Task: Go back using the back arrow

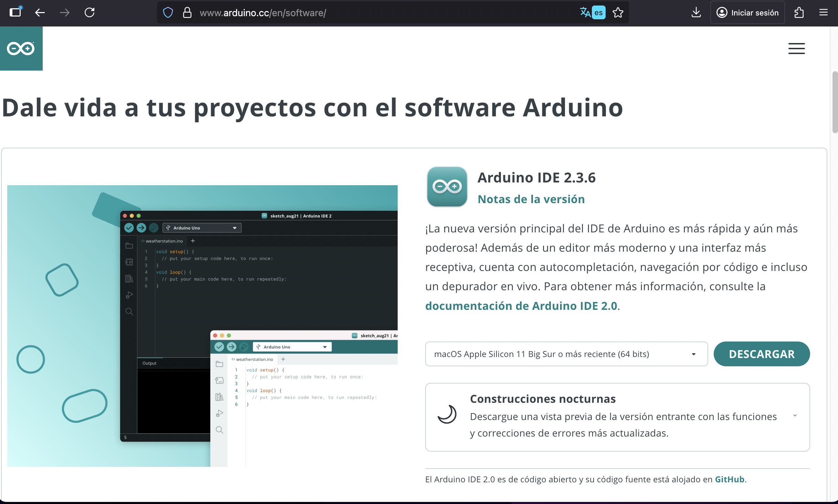Action: click(40, 13)
